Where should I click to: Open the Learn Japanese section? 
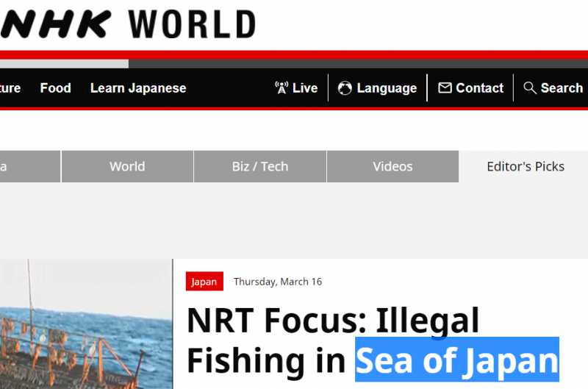tap(138, 88)
